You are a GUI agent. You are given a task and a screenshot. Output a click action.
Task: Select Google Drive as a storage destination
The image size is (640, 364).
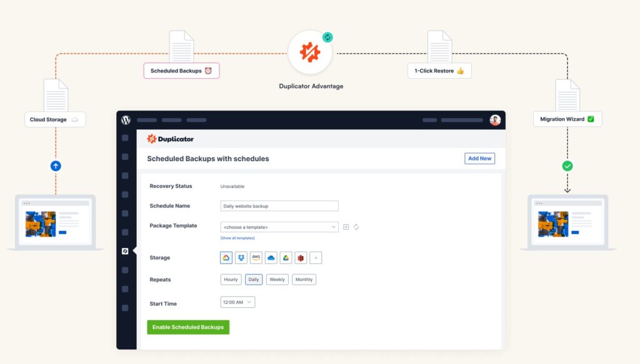click(x=286, y=257)
